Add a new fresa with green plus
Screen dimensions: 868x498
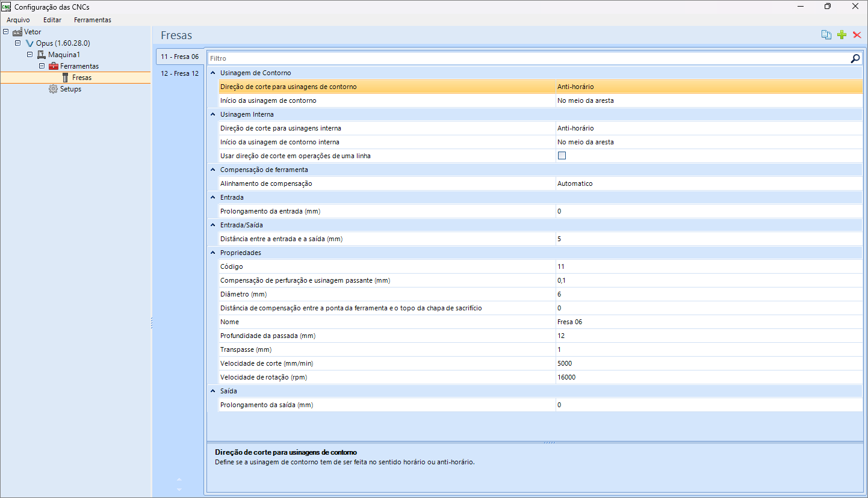[x=842, y=35]
